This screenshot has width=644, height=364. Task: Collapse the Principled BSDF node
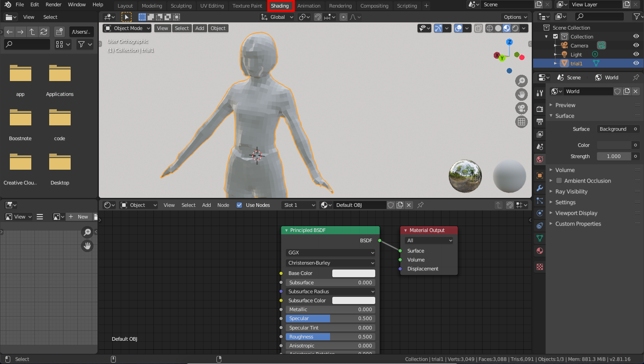(x=286, y=230)
